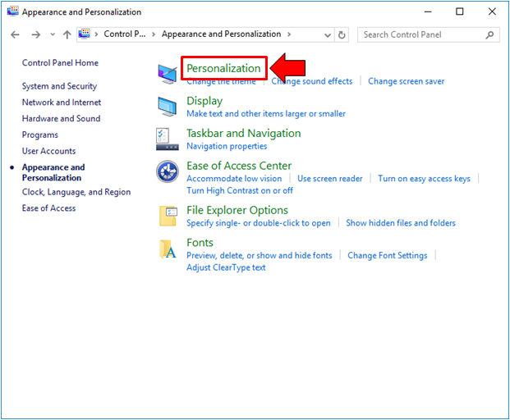
Task: Click Change screen saver link
Action: [406, 81]
